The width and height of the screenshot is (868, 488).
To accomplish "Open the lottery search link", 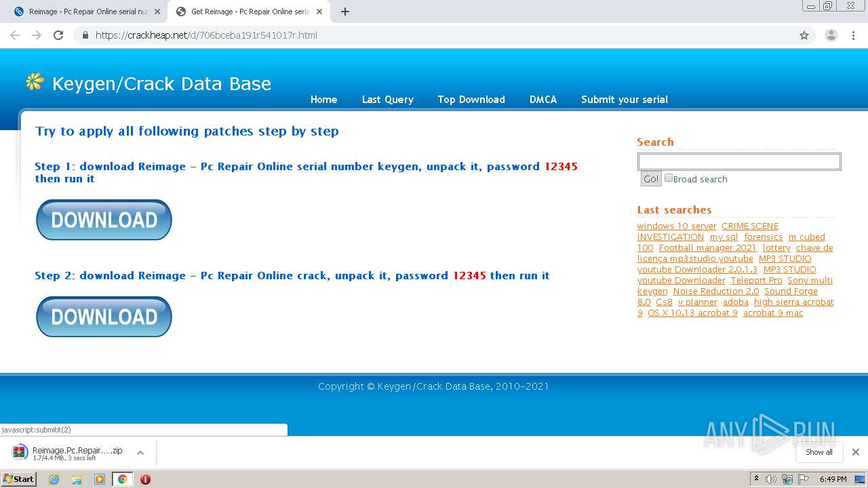I will 776,247.
